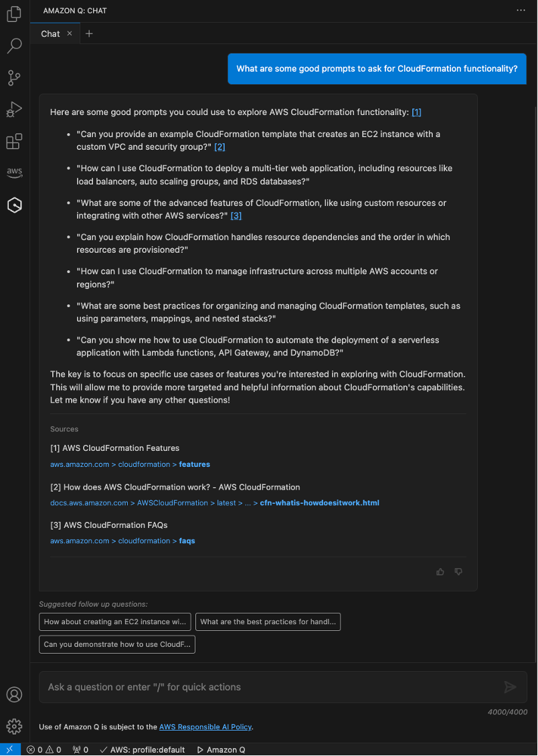
Task: Open the Search magnifier icon
Action: [14, 45]
